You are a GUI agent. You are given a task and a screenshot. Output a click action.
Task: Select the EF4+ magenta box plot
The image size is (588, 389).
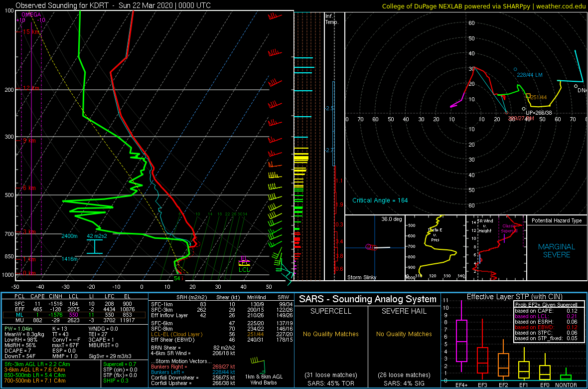click(461, 336)
